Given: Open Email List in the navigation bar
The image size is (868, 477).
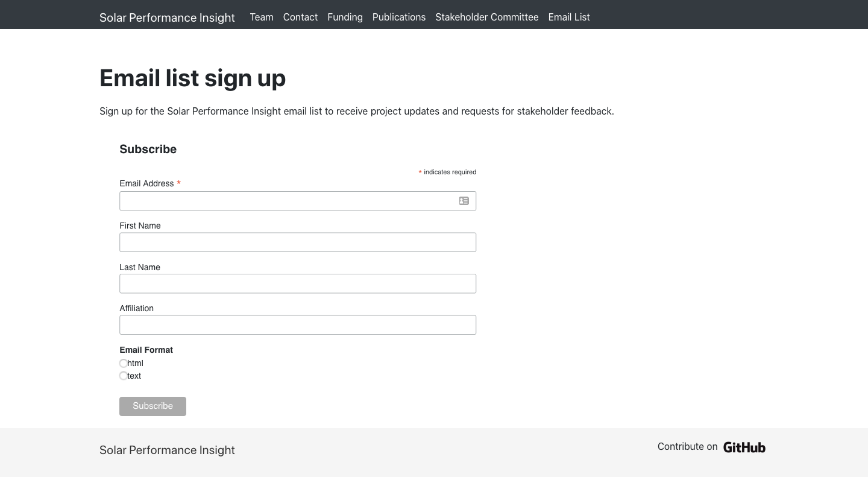Looking at the screenshot, I should click(569, 17).
